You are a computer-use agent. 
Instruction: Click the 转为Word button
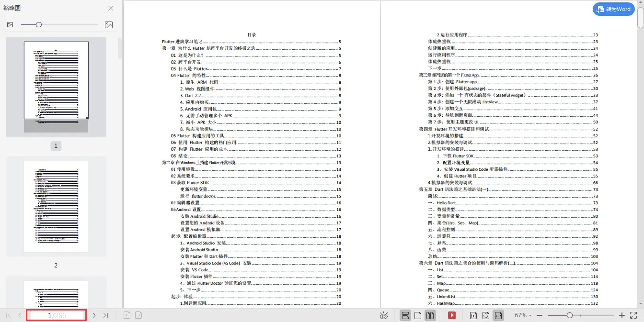click(614, 9)
